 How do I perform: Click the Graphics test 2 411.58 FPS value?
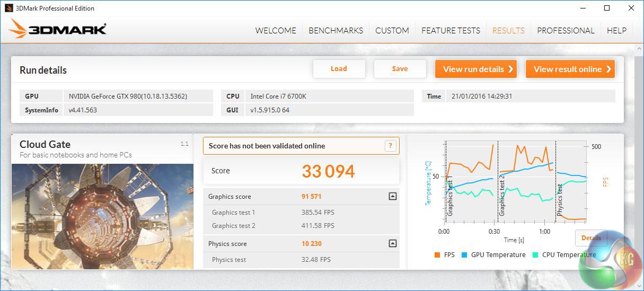point(318,226)
